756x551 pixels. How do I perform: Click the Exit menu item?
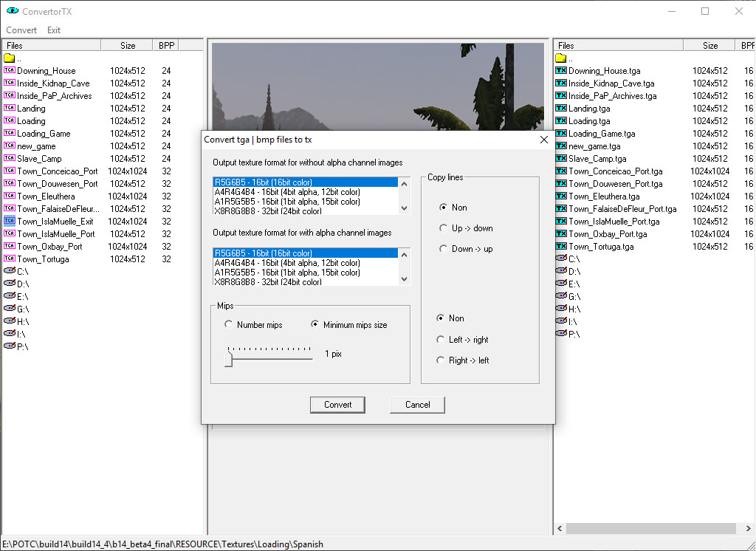pos(54,30)
